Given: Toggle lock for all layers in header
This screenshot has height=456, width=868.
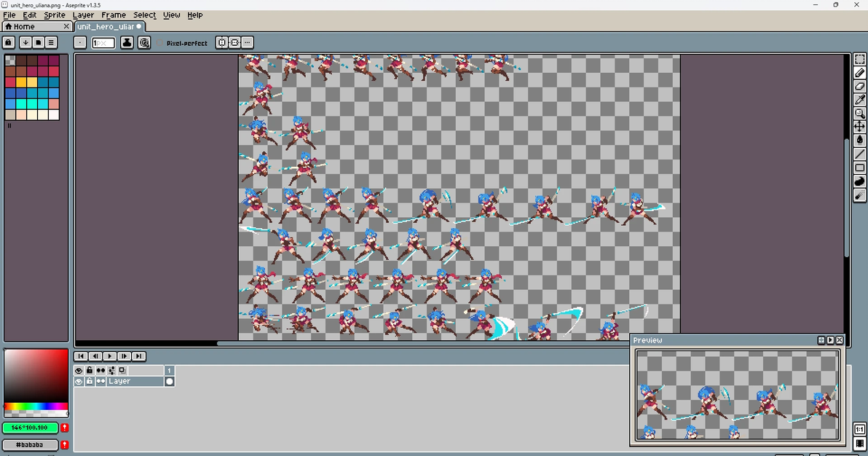Looking at the screenshot, I should [90, 370].
